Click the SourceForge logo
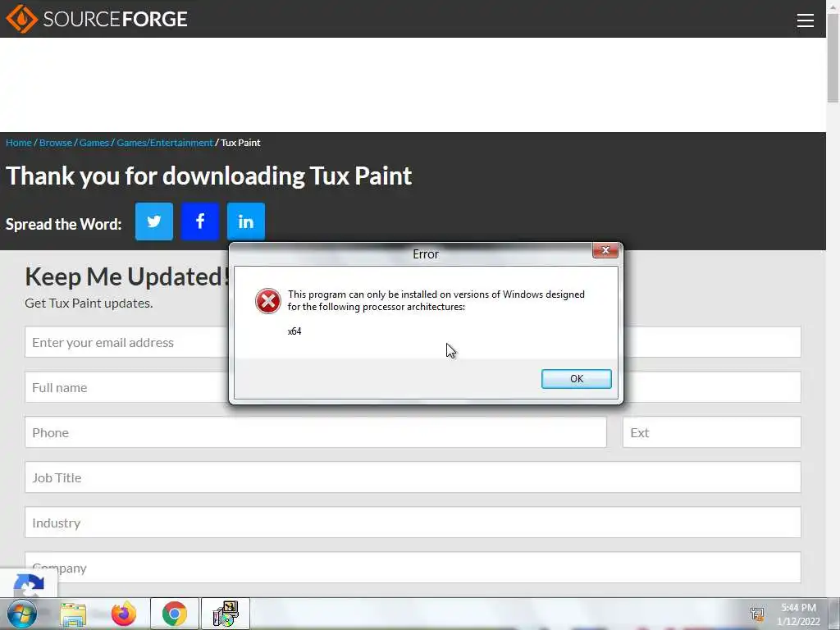 pos(97,19)
